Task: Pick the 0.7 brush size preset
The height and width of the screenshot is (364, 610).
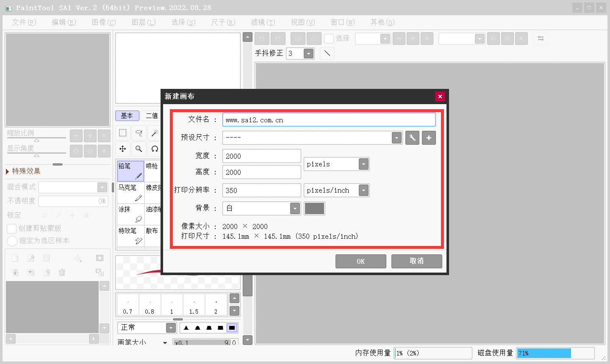Action: pos(128,305)
